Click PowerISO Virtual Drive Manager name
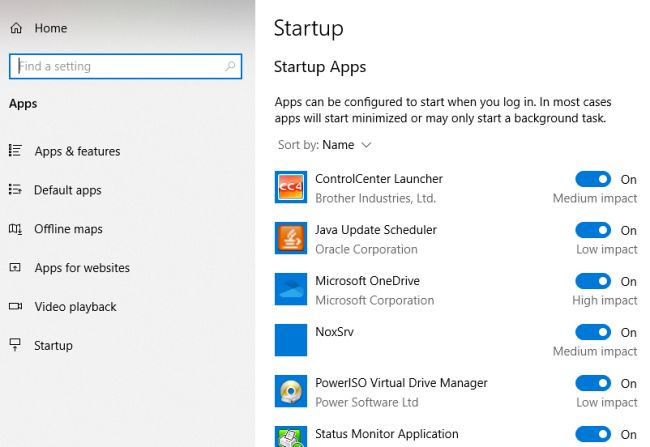Screen dimensions: 650x447 401,383
